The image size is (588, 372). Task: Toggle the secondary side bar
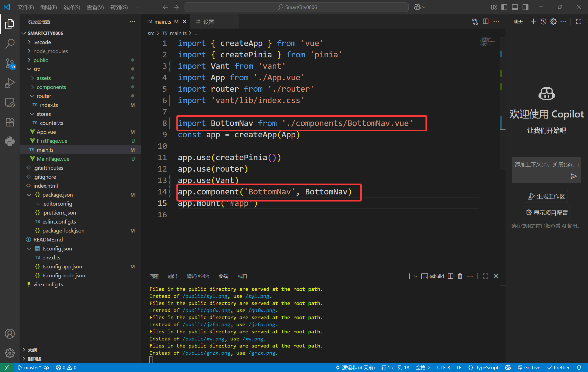(x=525, y=7)
